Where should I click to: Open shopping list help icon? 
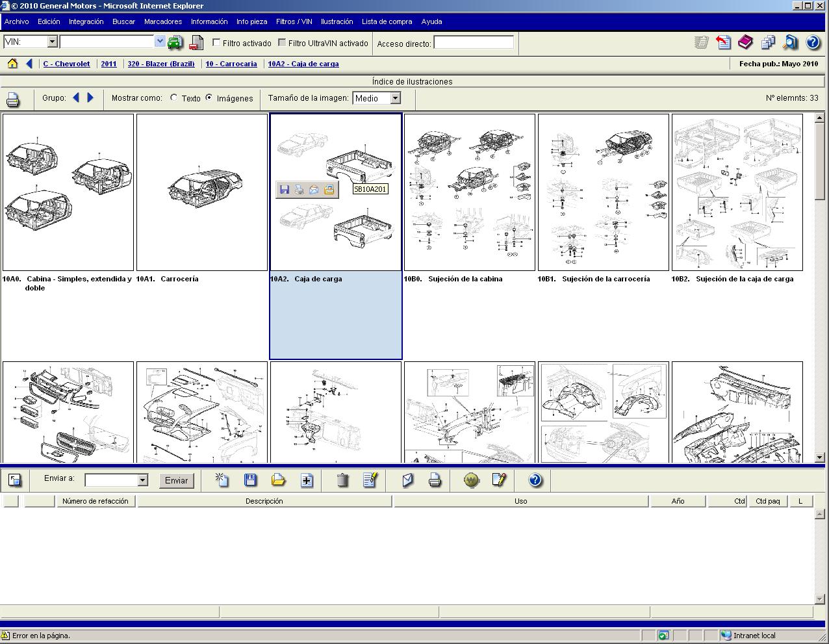click(535, 480)
